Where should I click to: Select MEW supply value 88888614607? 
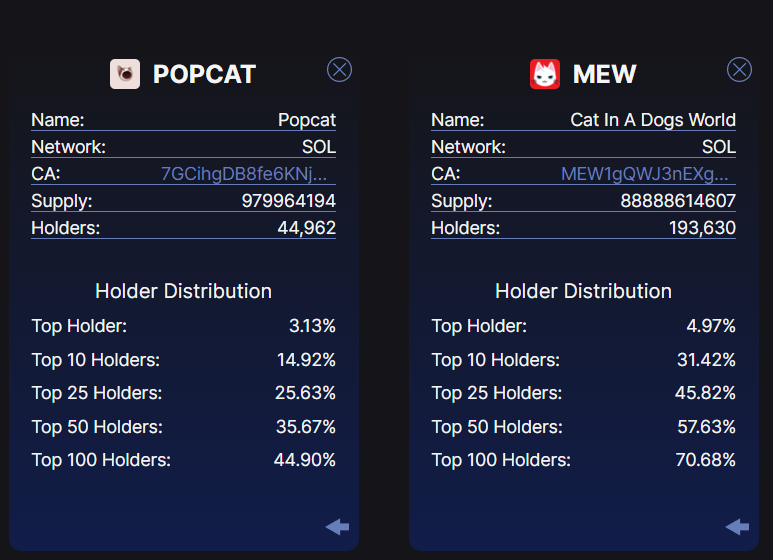coord(678,201)
